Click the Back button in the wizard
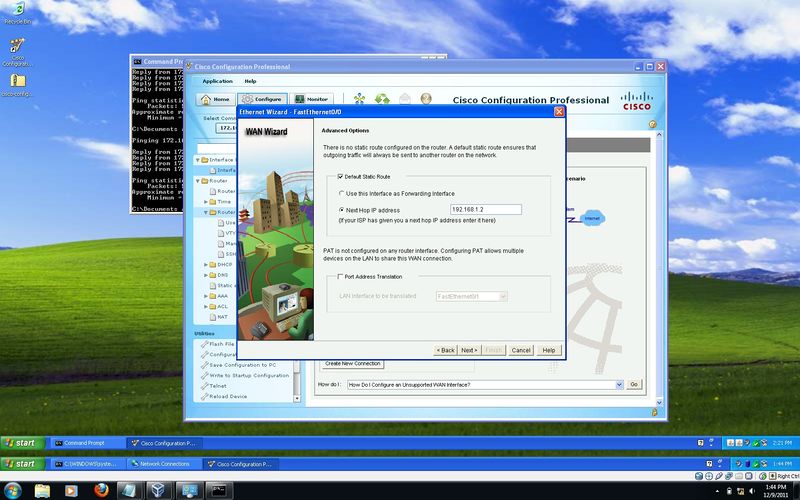This screenshot has height=500, width=800. (x=445, y=351)
